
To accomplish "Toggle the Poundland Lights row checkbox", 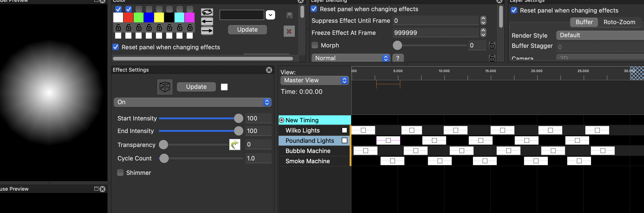I will click(x=345, y=140).
